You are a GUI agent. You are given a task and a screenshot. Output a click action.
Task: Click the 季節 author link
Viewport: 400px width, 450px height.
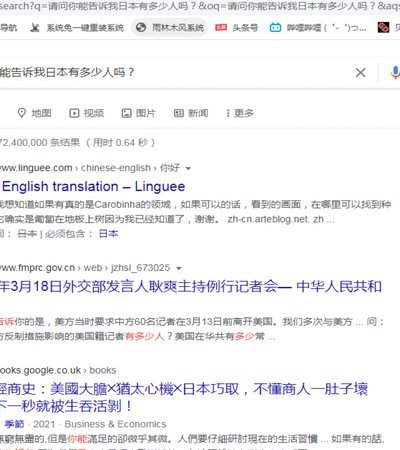(x=14, y=424)
